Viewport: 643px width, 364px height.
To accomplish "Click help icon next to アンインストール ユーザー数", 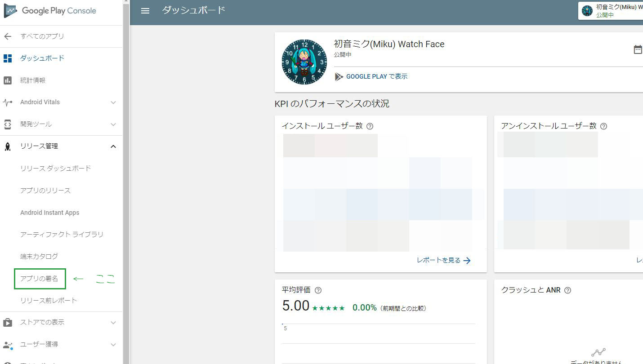I will [x=603, y=126].
